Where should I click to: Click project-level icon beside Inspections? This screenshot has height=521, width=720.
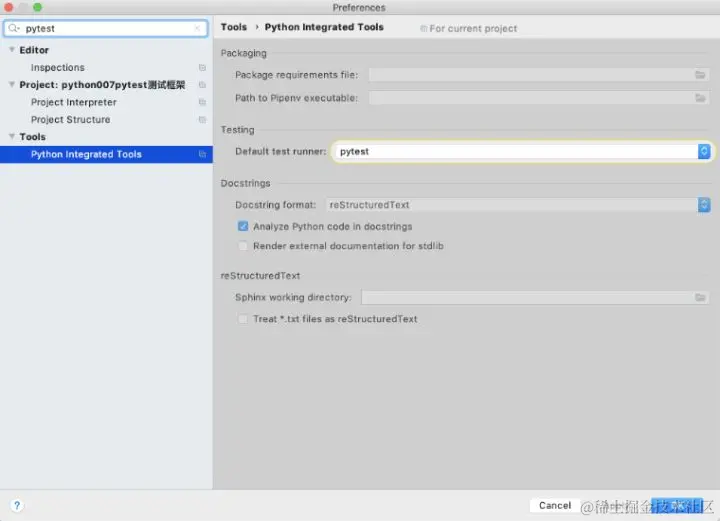point(202,67)
